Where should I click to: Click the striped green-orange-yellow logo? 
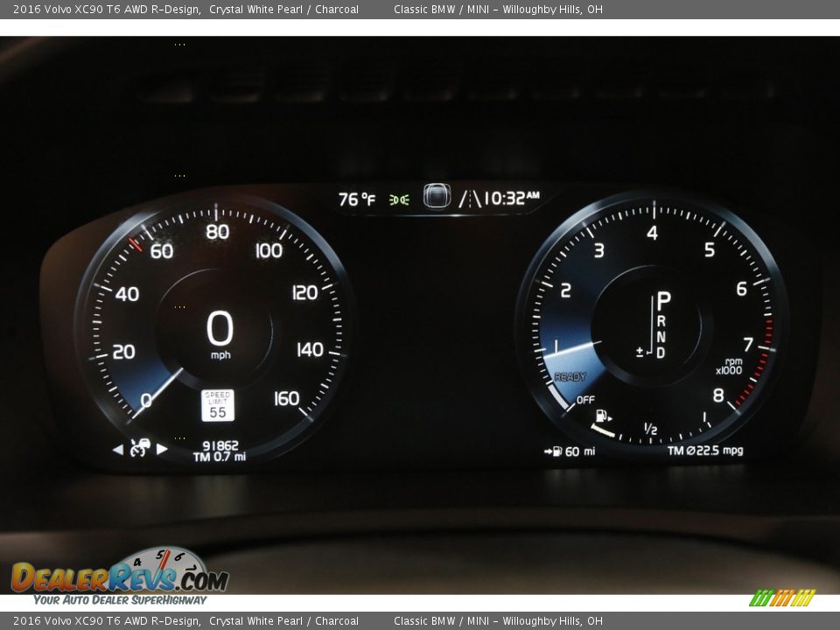[782, 598]
